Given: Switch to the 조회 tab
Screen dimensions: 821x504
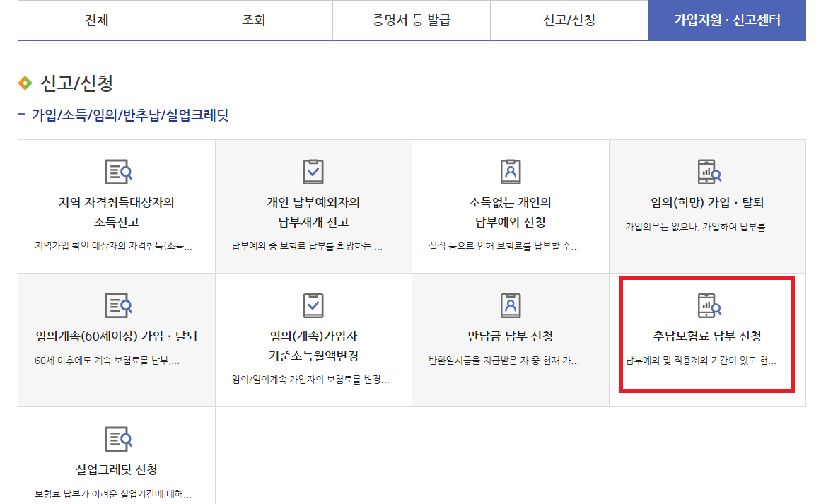Looking at the screenshot, I should [x=254, y=20].
